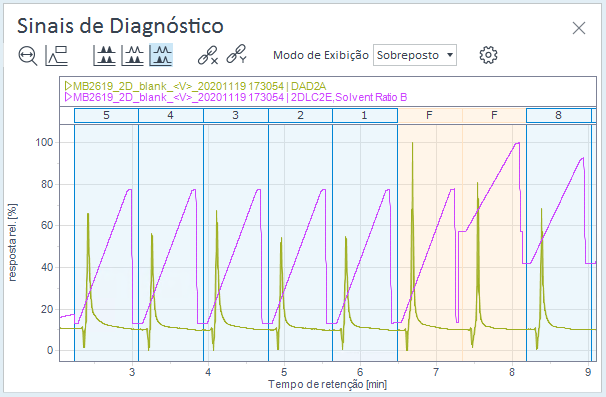
Task: Select cut segment 4 header
Action: click(171, 115)
